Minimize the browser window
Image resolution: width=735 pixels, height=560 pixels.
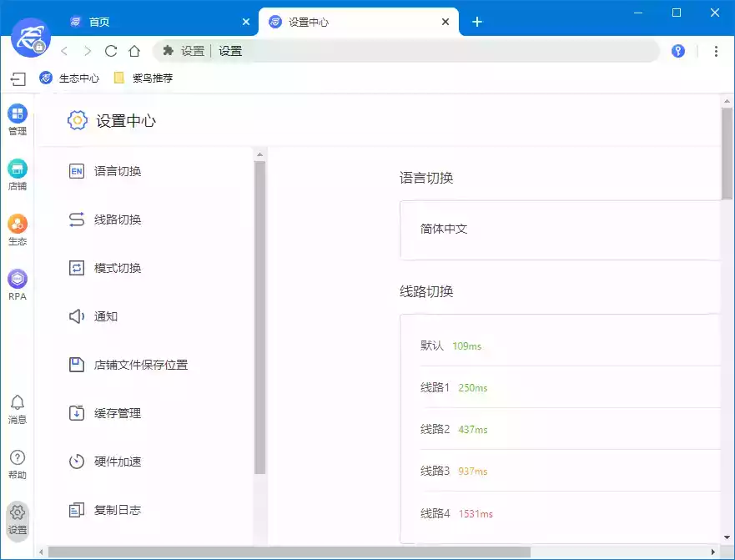point(638,13)
